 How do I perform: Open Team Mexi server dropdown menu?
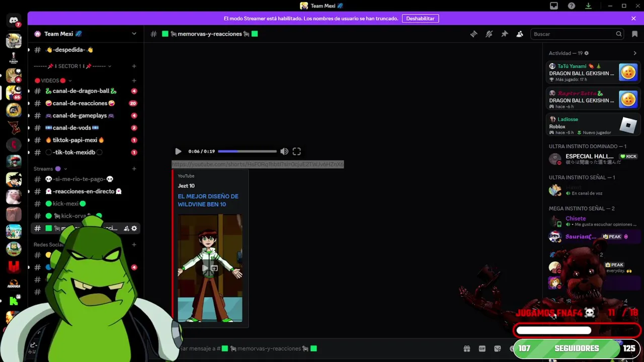click(134, 34)
